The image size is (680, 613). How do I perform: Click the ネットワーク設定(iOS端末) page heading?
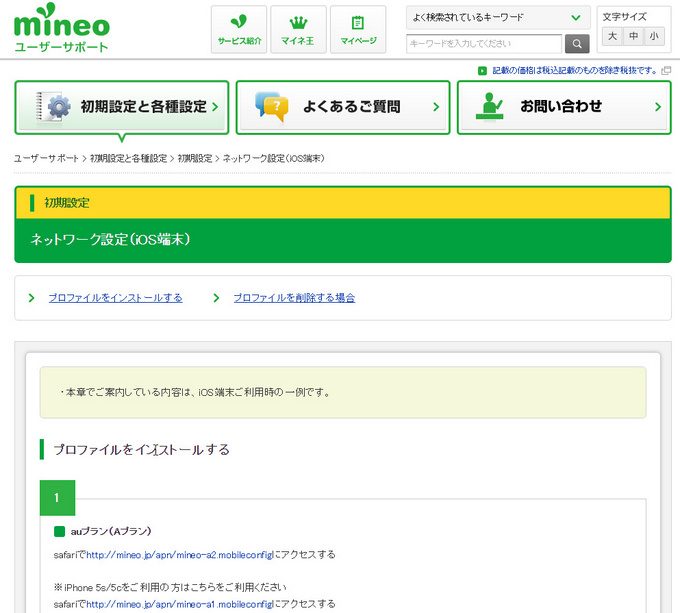point(110,239)
